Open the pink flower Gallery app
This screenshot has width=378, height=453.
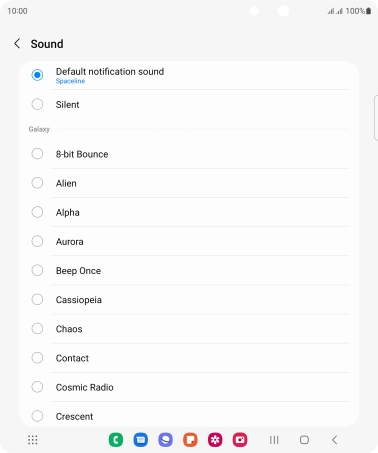(x=215, y=440)
